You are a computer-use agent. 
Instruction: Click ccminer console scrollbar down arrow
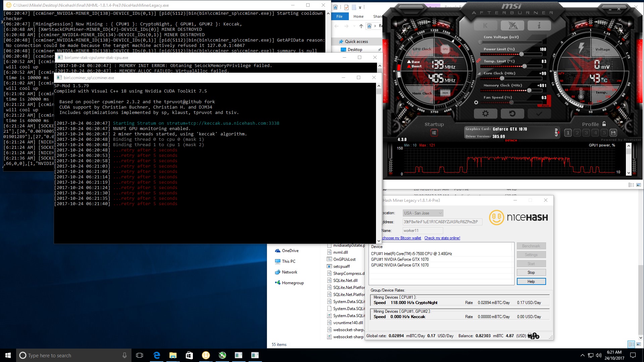pos(379,241)
